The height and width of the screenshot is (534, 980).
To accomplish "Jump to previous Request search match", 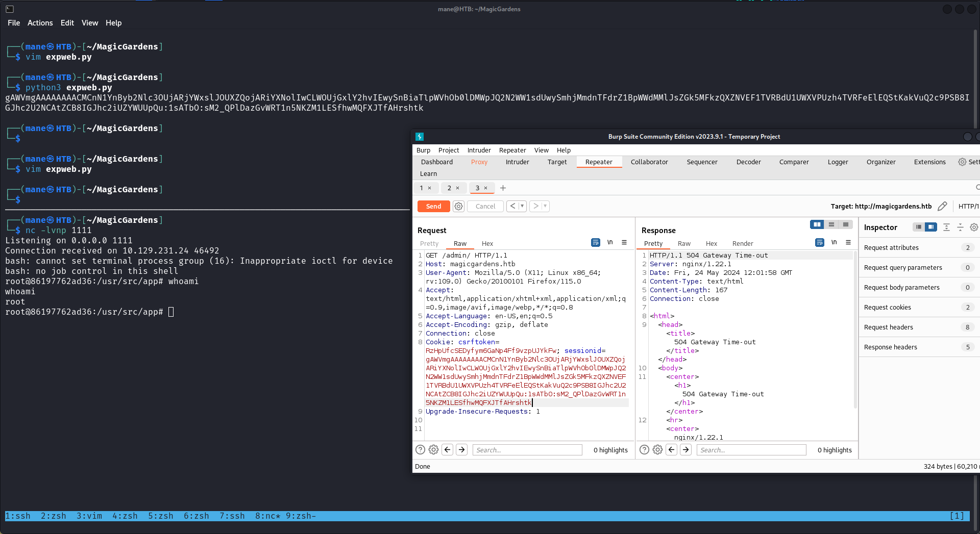I will click(448, 450).
